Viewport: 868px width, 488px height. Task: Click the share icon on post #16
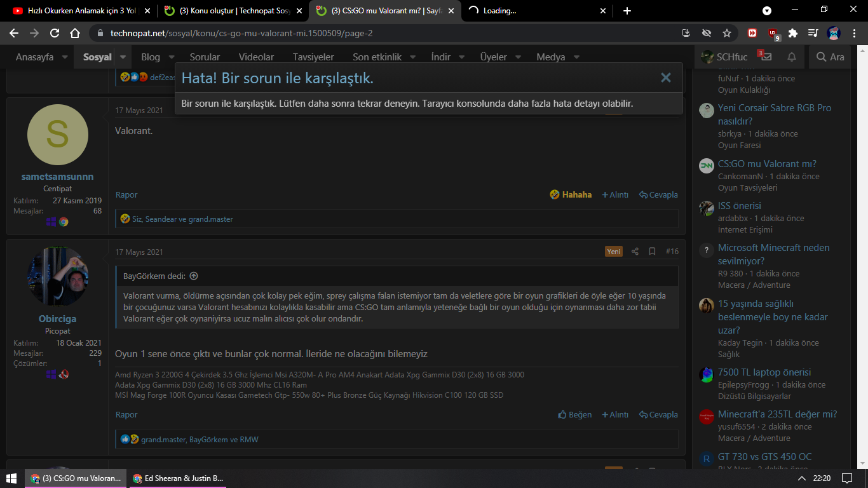click(635, 252)
